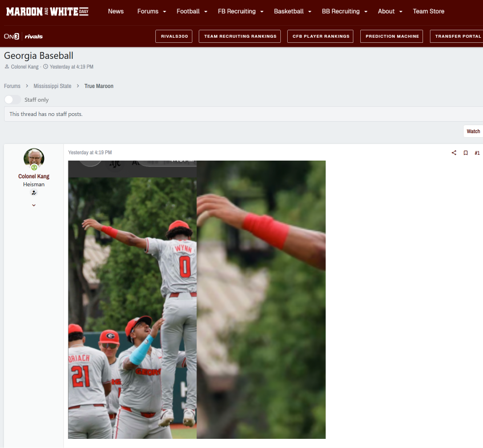
Task: Click the Watch thread button
Action: click(473, 131)
